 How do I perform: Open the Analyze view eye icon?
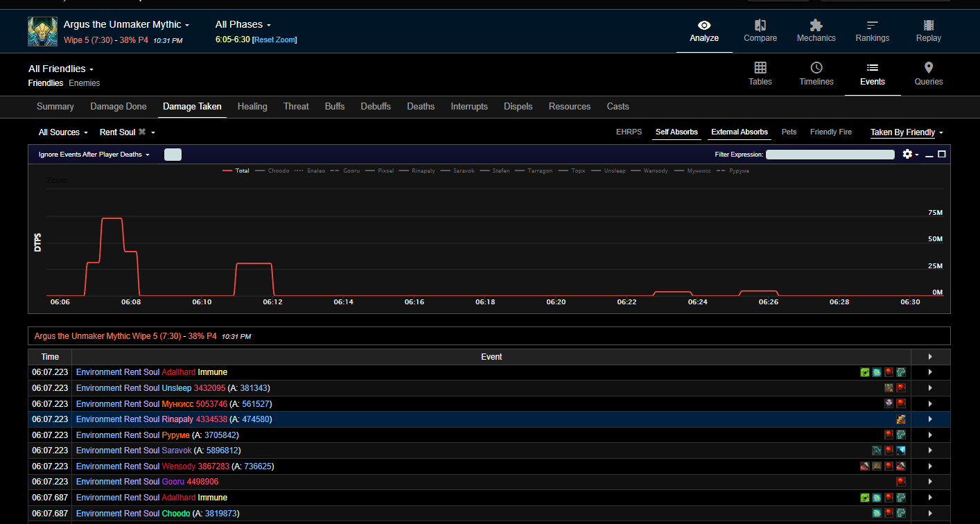(x=704, y=26)
